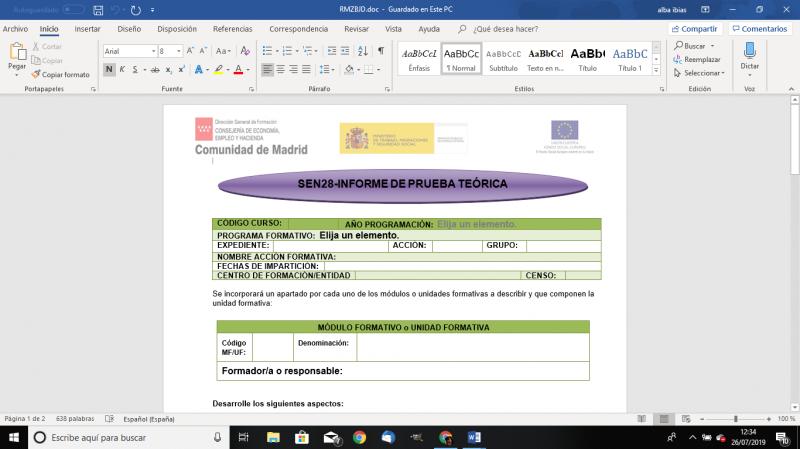This screenshot has height=449, width=800.
Task: Center-align the paragraph text
Action: 281,70
